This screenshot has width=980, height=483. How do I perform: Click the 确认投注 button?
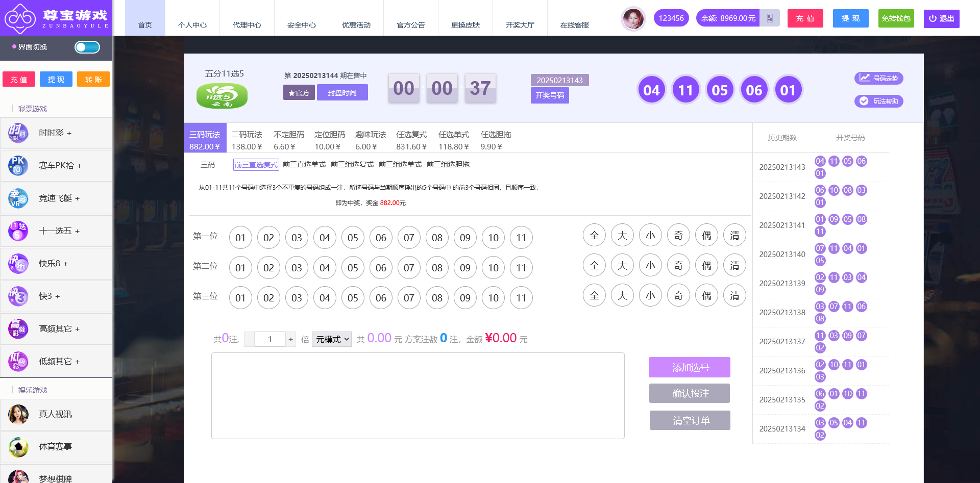689,393
